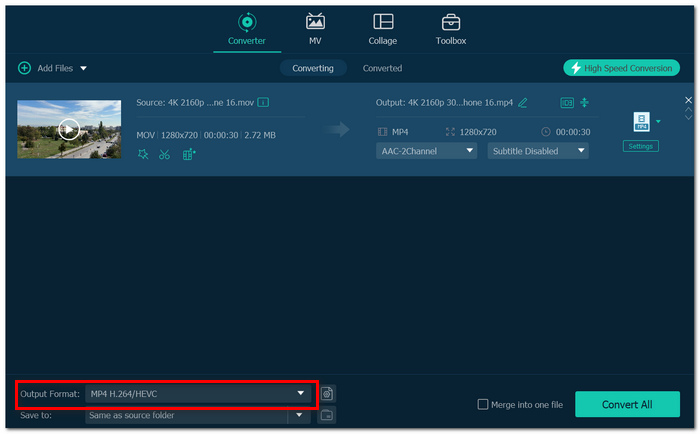
Task: Click the output resolution 1280x720
Action: [478, 132]
